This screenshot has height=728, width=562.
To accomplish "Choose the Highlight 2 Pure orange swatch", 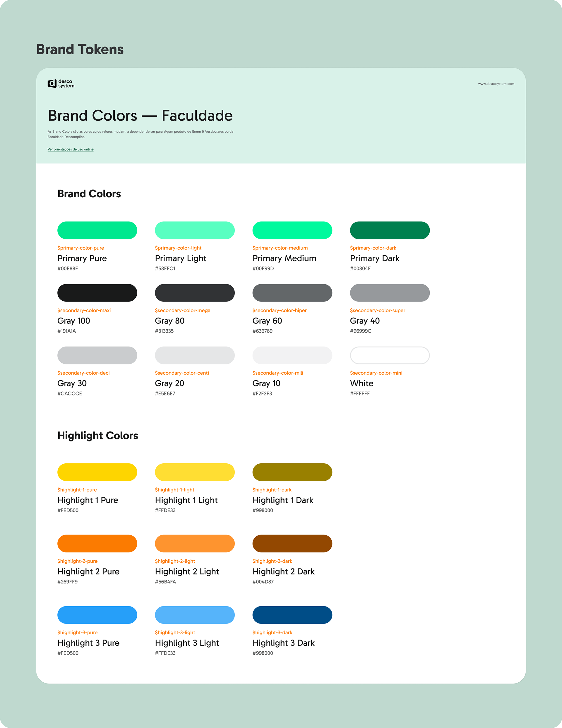I will pyautogui.click(x=97, y=543).
